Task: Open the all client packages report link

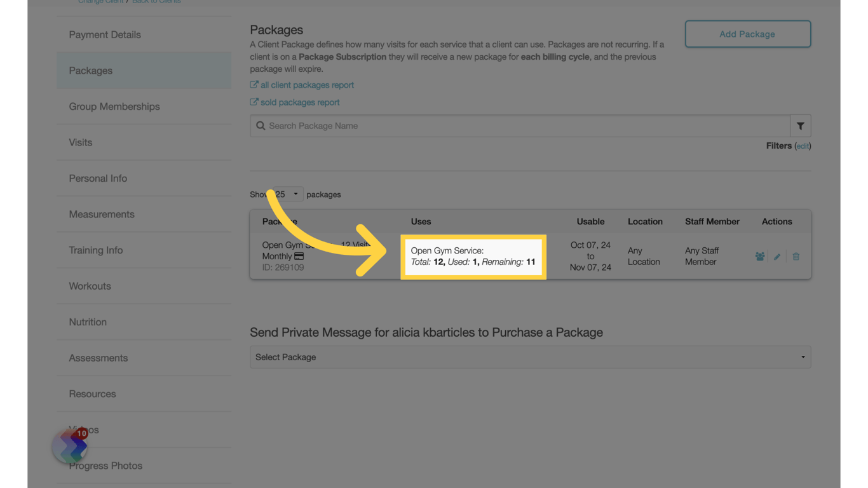Action: coord(307,85)
